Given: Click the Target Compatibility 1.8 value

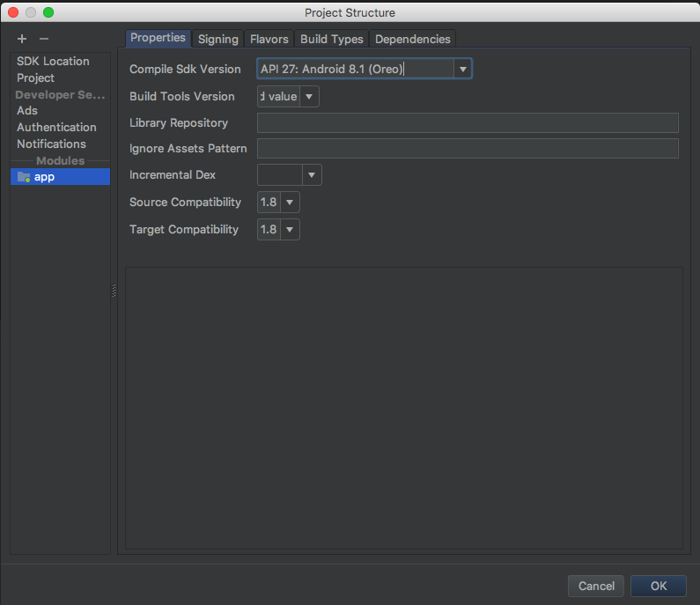Looking at the screenshot, I should point(269,230).
